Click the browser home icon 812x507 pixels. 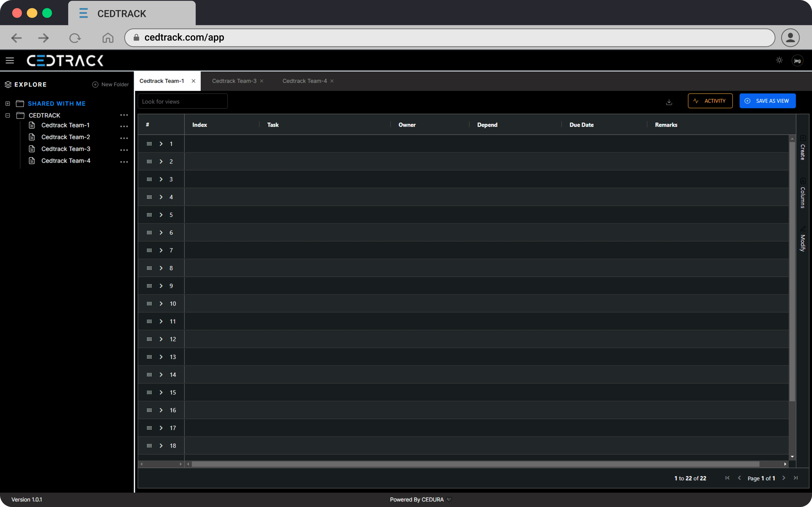(108, 38)
